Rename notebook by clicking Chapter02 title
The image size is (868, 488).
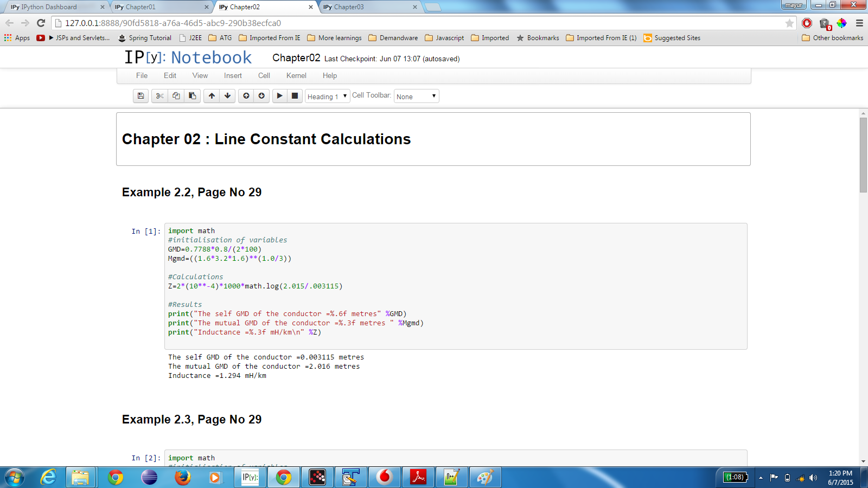296,58
